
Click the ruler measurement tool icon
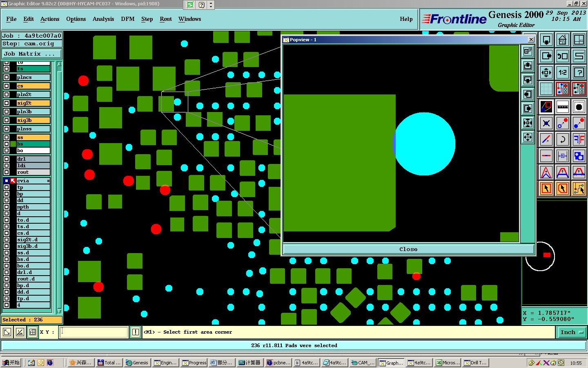click(563, 107)
